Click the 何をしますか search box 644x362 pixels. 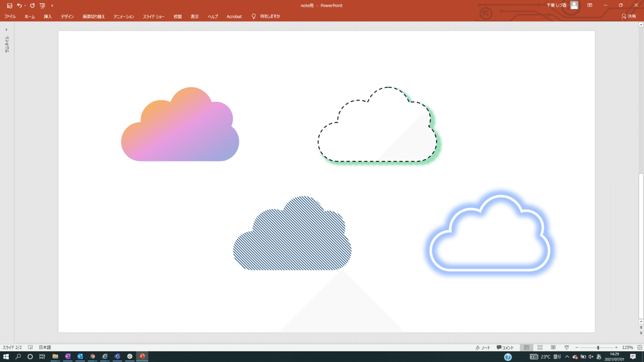coord(270,17)
